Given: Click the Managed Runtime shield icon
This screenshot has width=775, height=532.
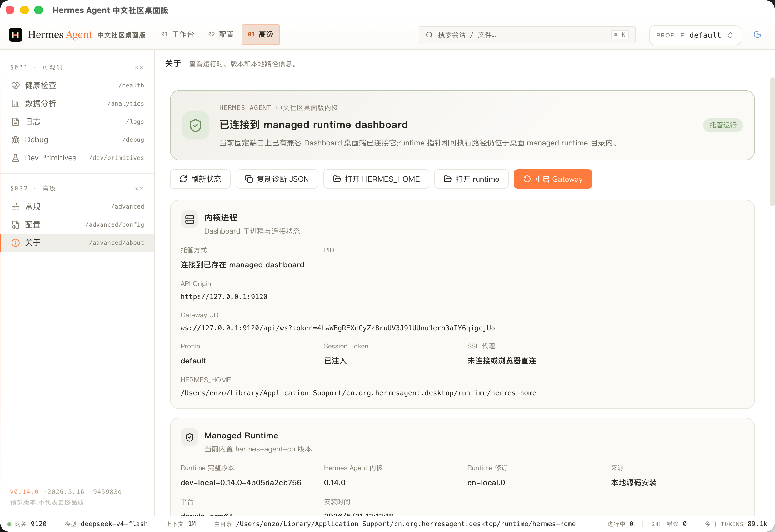Looking at the screenshot, I should click(189, 437).
